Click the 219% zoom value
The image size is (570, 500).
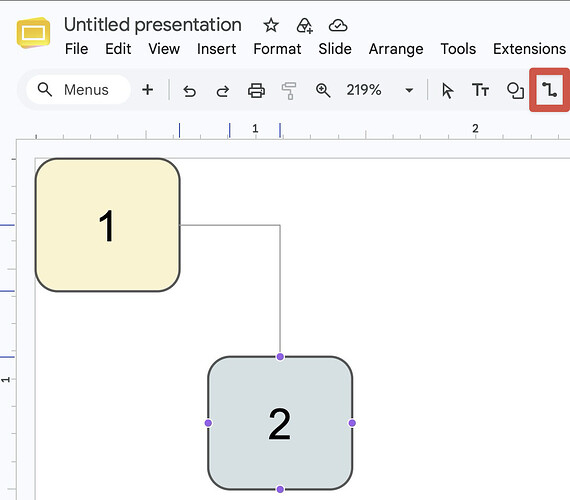364,90
